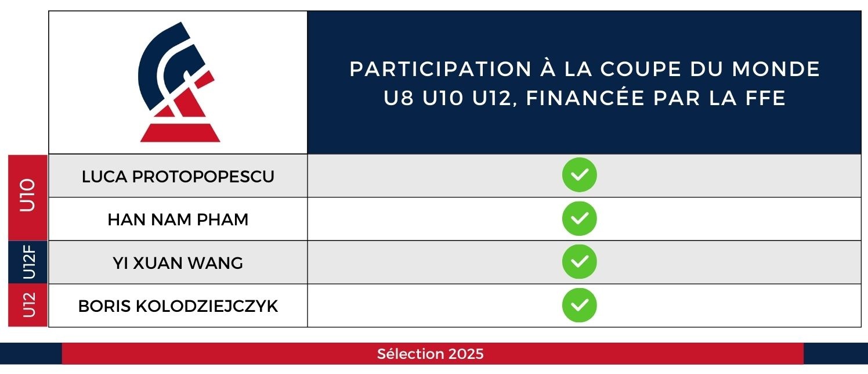Click the white area right of Boris's checkmark
This screenshot has height=374, width=868.
725,305
